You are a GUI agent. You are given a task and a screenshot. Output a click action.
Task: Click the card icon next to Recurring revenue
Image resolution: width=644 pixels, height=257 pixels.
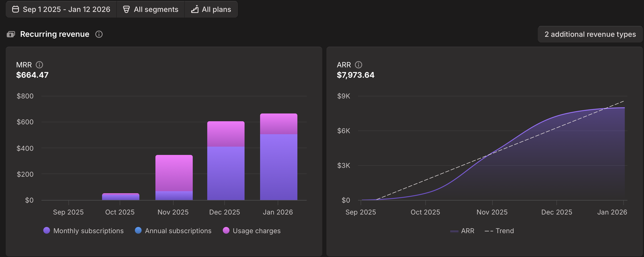(x=11, y=34)
